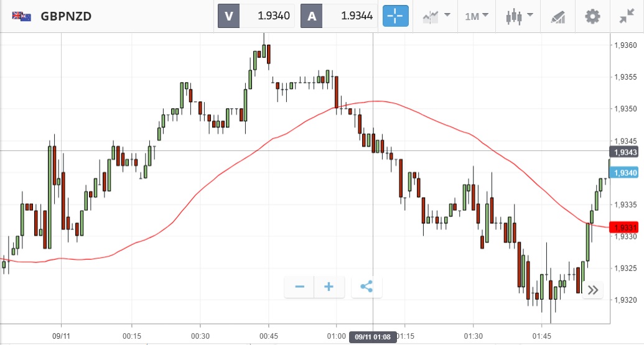
Task: Toggle the crosshair cursor button
Action: (396, 16)
